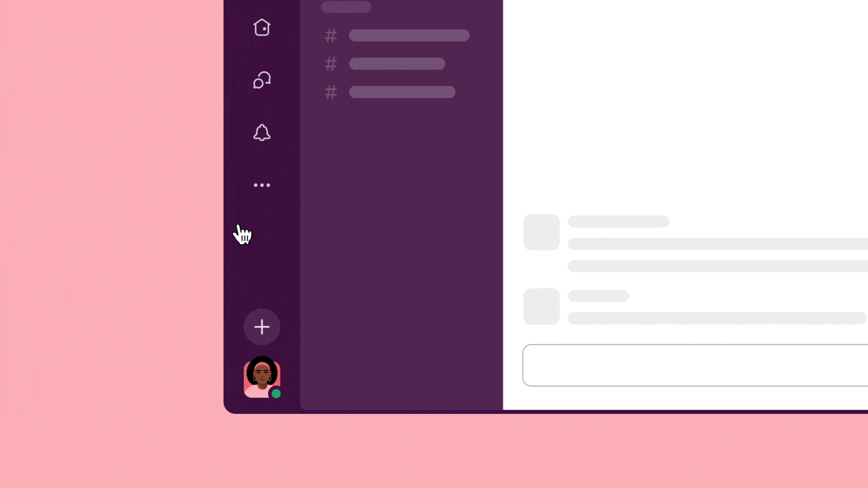The image size is (868, 488).
Task: Select the second hash channel item
Action: 396,64
